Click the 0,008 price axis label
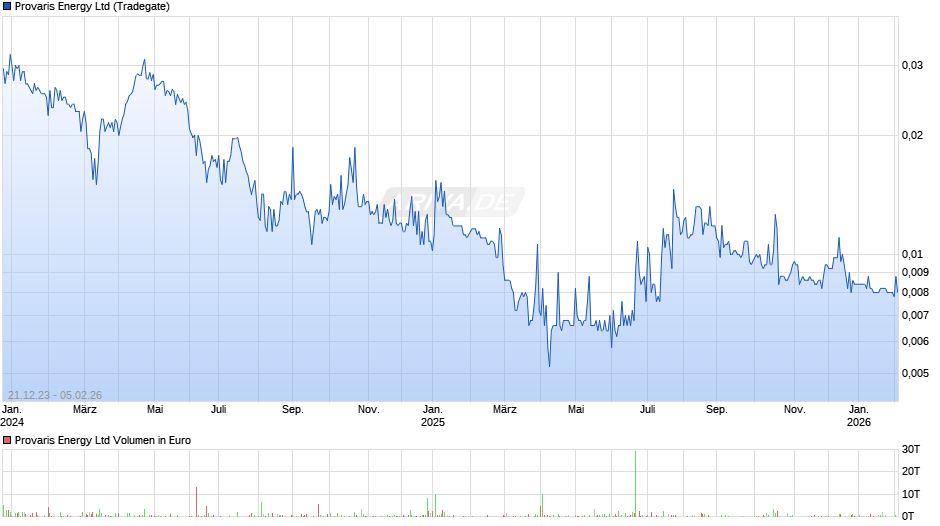This screenshot has width=940, height=526. [x=915, y=293]
